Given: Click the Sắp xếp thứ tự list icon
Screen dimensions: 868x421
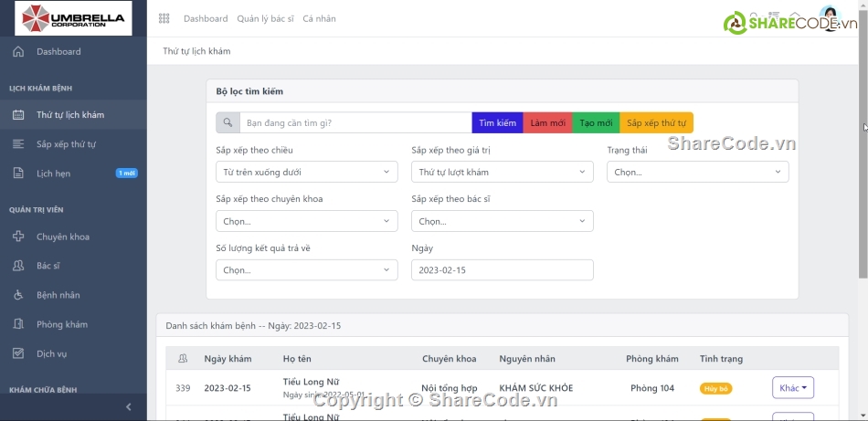Looking at the screenshot, I should 18,144.
